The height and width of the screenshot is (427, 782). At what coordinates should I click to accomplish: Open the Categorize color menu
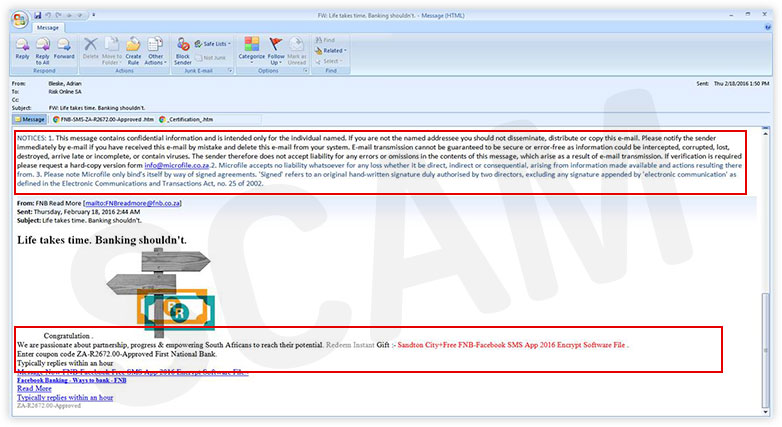pyautogui.click(x=251, y=51)
